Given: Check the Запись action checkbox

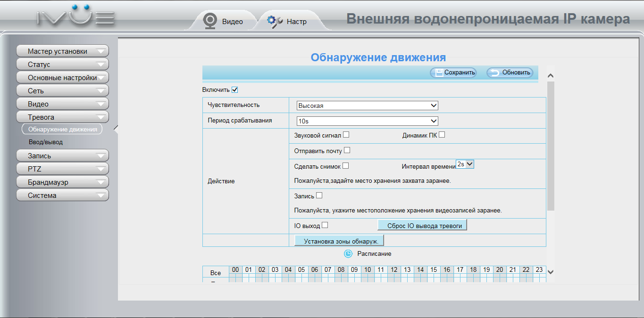Looking at the screenshot, I should tap(319, 196).
